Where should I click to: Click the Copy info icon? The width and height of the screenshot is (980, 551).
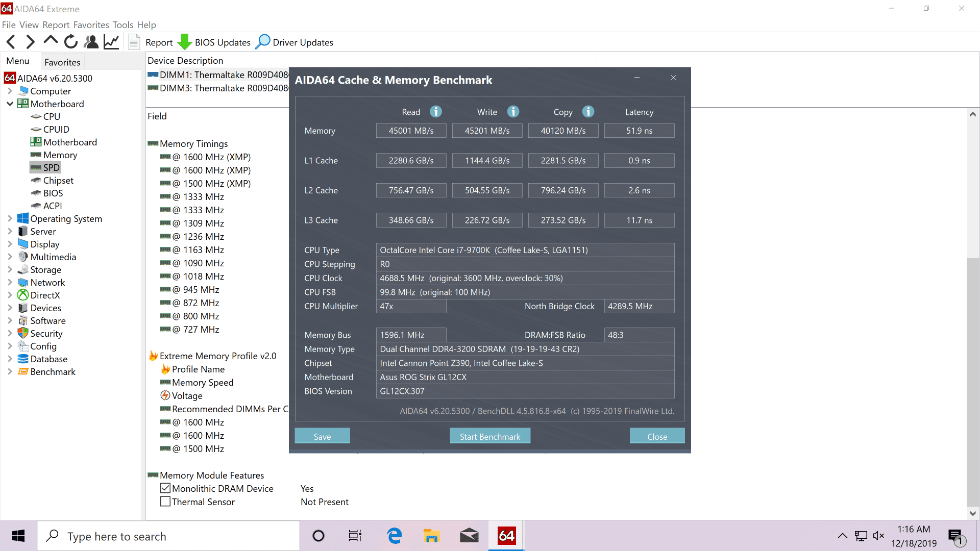point(588,112)
